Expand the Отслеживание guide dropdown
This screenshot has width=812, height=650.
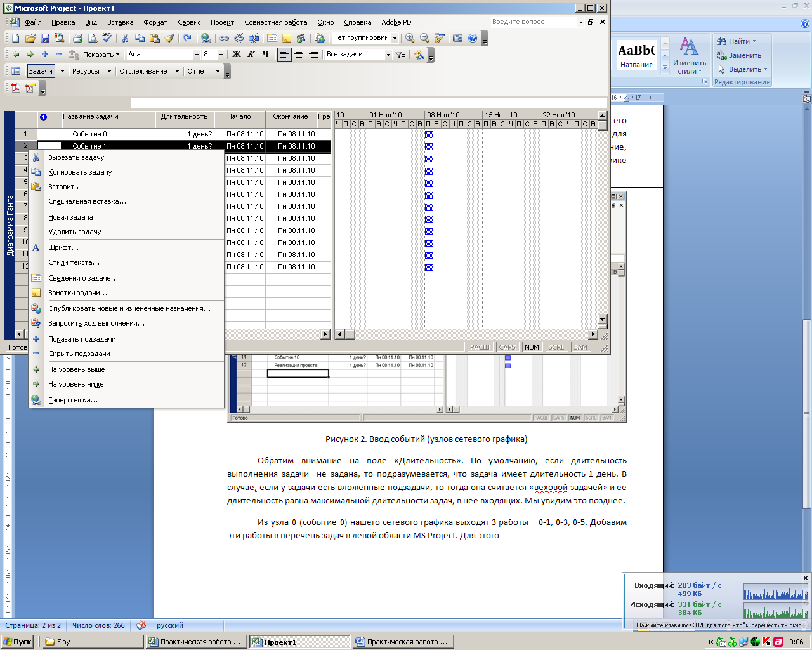click(177, 71)
